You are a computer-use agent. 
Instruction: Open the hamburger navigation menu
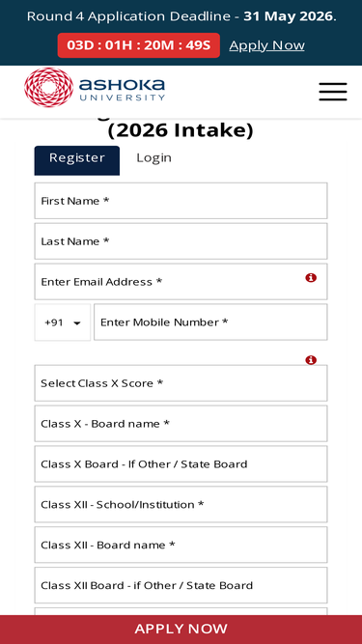(333, 92)
